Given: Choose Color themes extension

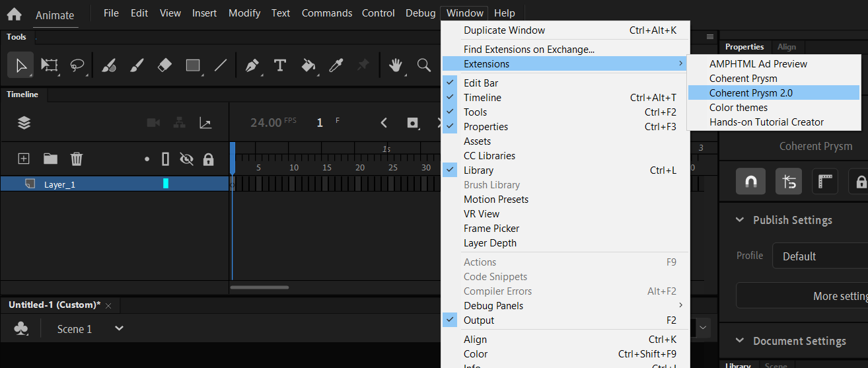Looking at the screenshot, I should pos(774,108).
